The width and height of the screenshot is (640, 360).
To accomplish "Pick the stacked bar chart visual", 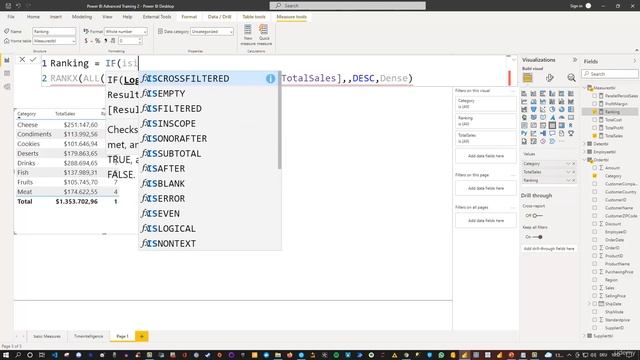I will click(x=524, y=94).
